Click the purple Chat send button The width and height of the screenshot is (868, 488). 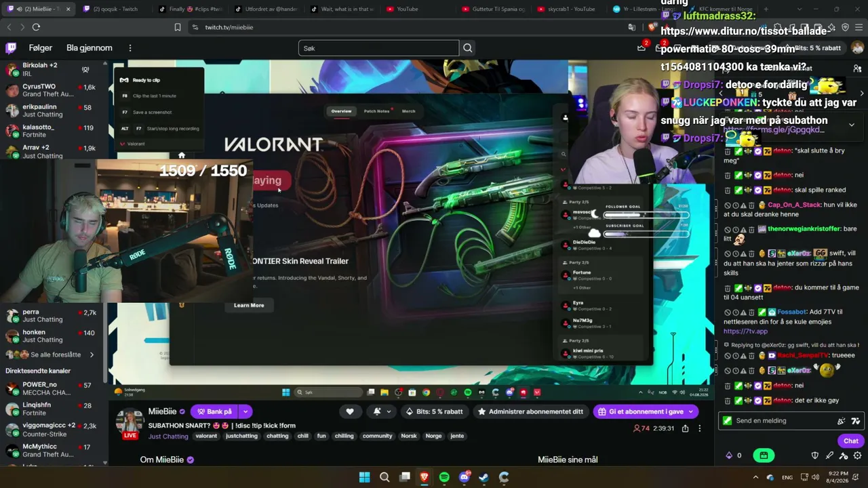851,441
